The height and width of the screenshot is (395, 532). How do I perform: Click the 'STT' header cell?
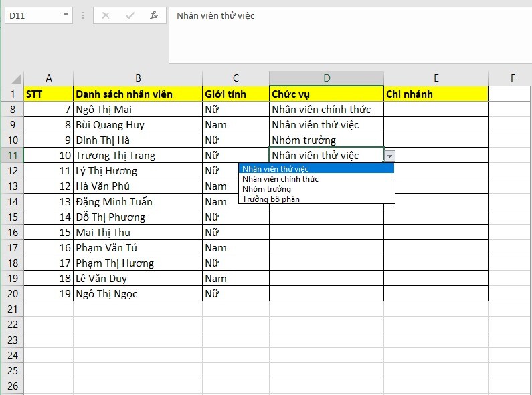[x=49, y=94]
